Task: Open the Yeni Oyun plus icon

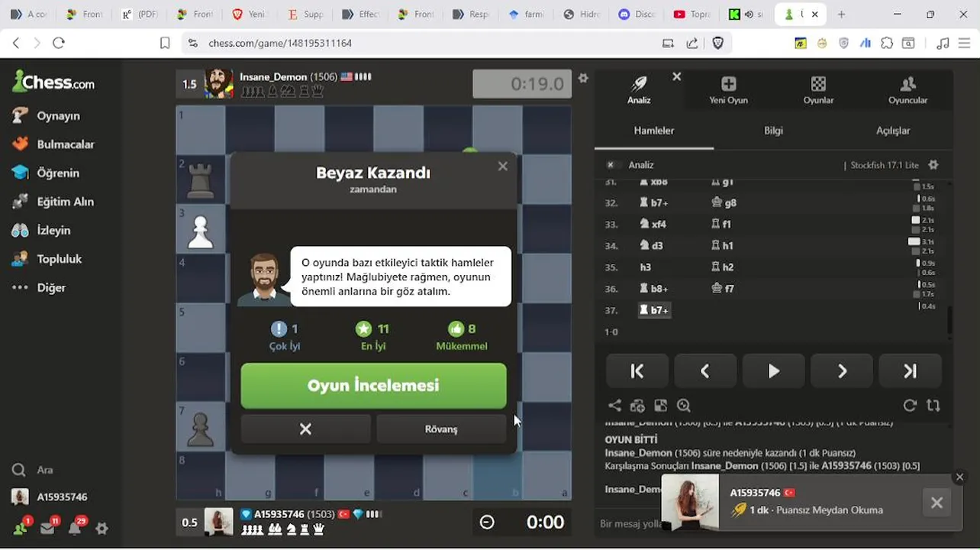Action: tap(728, 89)
